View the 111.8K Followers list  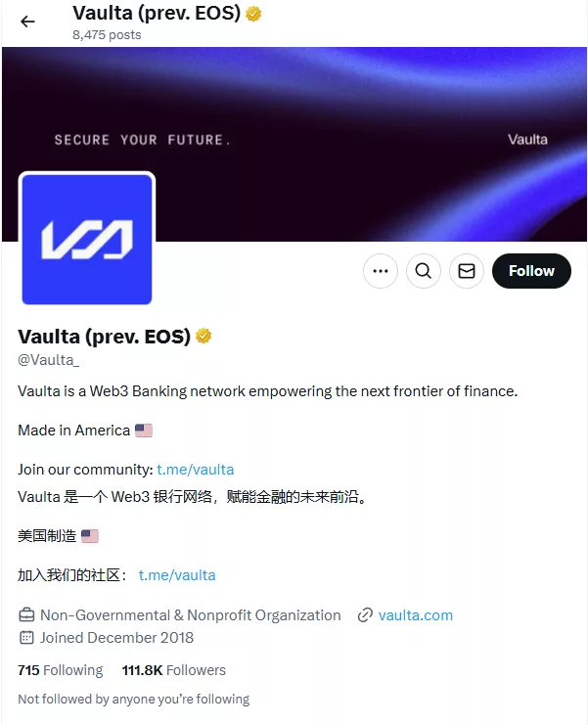(174, 670)
